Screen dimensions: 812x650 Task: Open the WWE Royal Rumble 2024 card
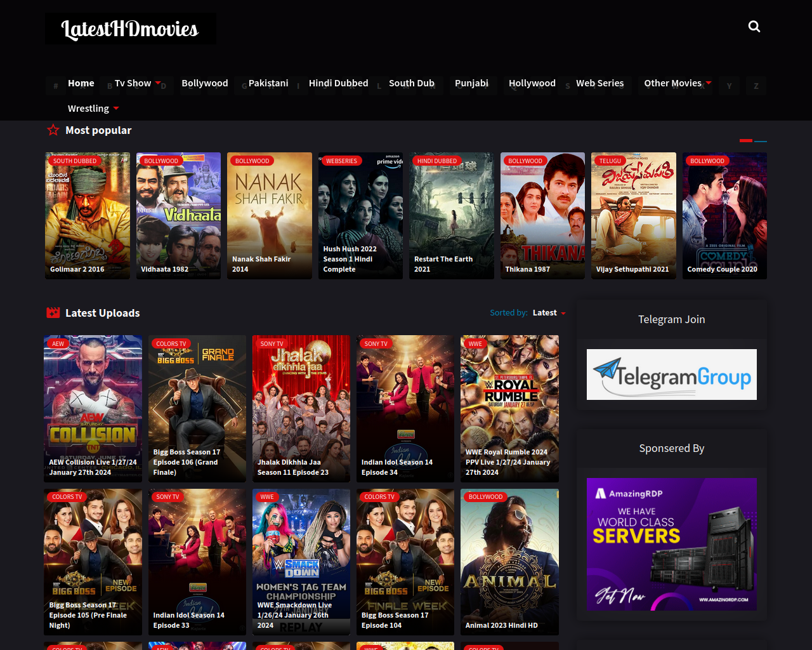509,409
